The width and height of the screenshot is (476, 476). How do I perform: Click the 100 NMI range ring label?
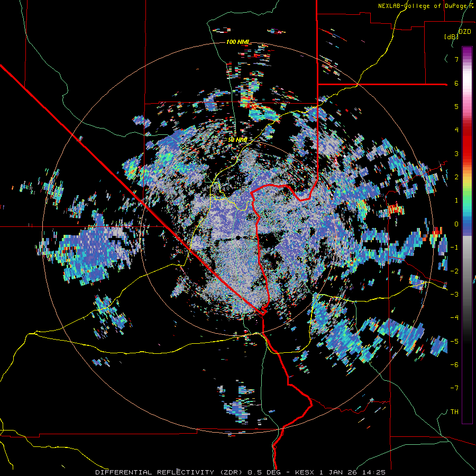click(x=237, y=42)
